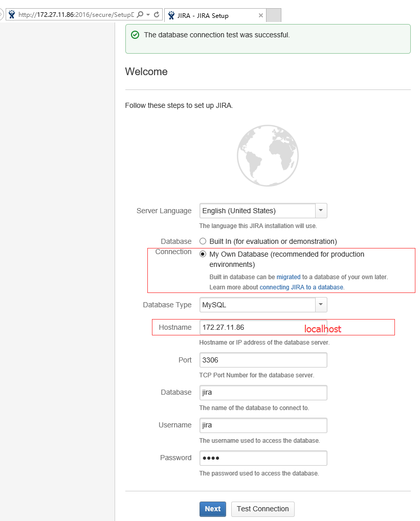Click the Server Language dropdown arrow
This screenshot has height=521, width=420.
[321, 211]
